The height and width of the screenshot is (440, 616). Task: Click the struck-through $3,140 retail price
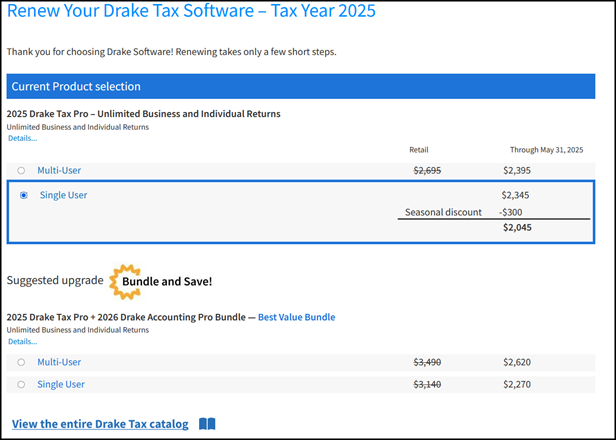(427, 385)
